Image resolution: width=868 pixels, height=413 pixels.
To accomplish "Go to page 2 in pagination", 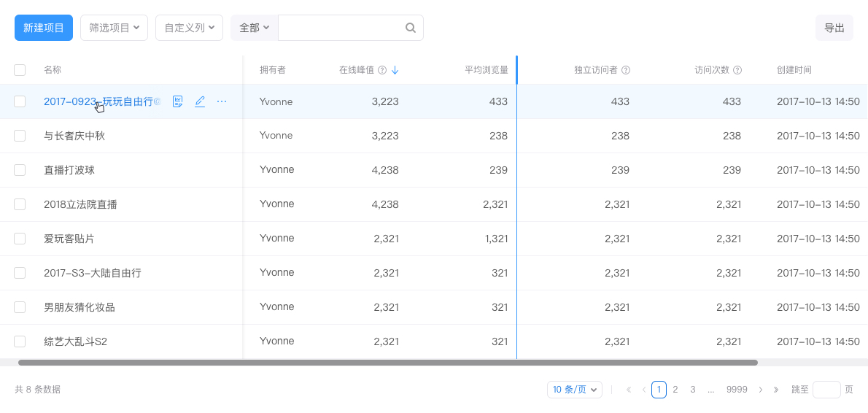I will pyautogui.click(x=675, y=390).
